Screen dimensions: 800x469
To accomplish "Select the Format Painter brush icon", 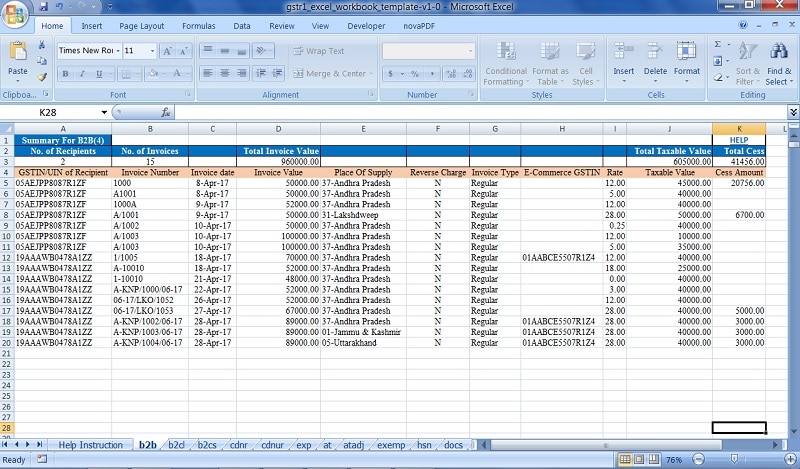I will pos(42,77).
